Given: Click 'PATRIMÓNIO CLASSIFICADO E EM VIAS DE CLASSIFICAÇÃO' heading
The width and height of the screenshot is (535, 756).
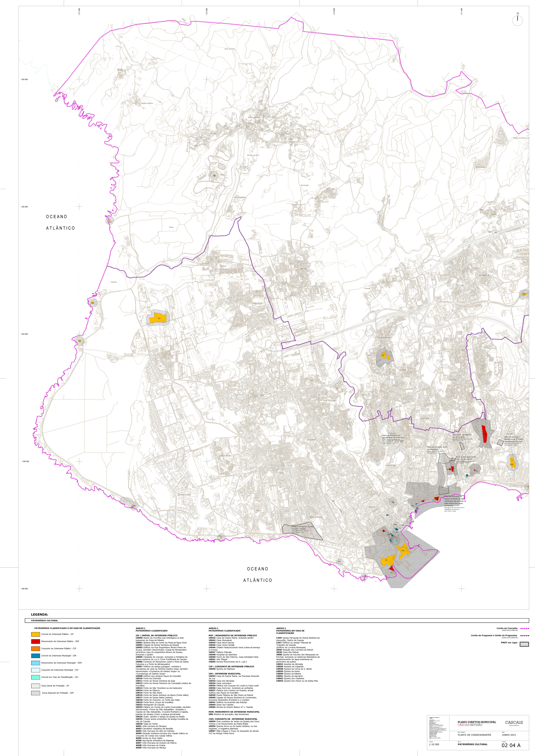Looking at the screenshot, I should pyautogui.click(x=67, y=628).
